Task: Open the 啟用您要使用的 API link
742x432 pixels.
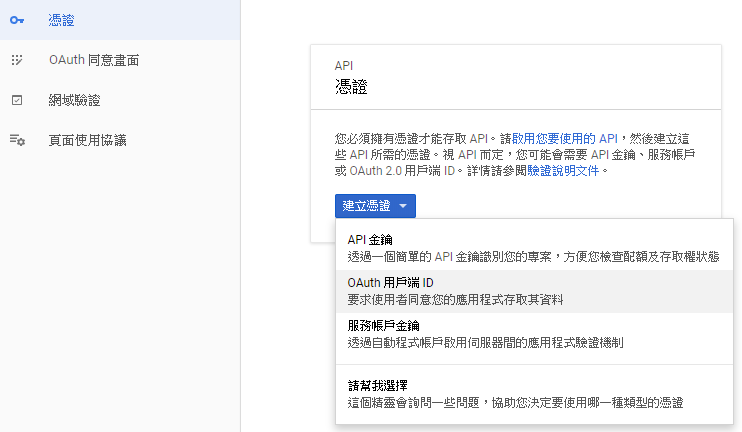Action: coord(565,139)
